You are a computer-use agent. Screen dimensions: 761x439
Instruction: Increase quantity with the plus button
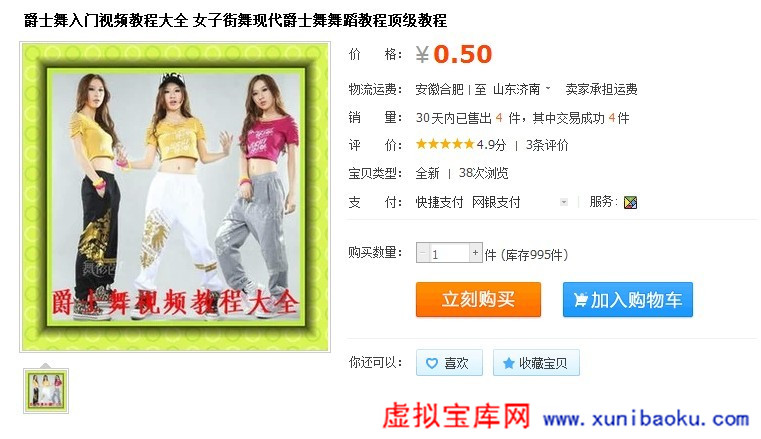tap(475, 253)
